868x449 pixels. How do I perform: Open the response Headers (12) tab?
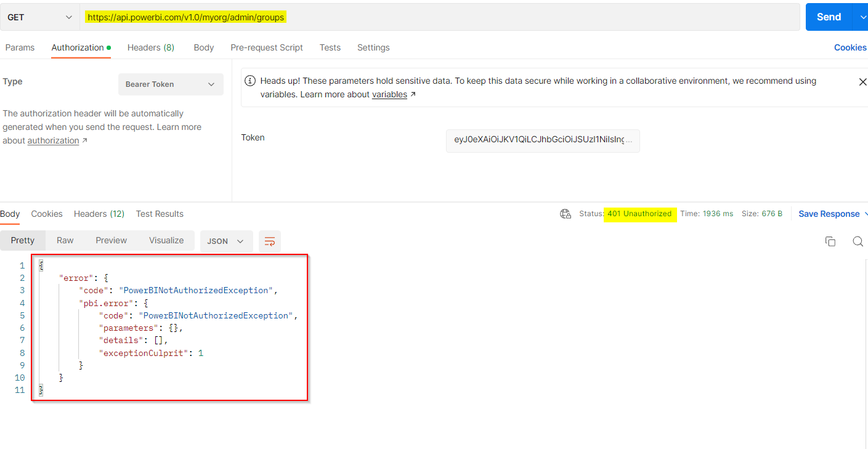(99, 214)
